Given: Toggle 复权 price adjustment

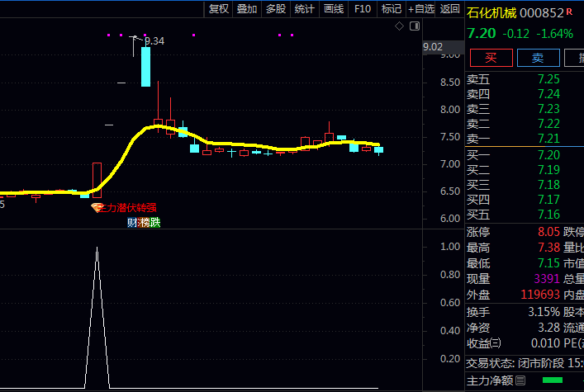Looking at the screenshot, I should click(218, 9).
